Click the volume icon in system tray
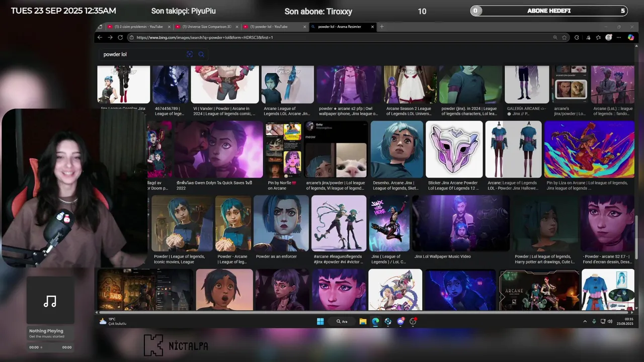Viewport: 644px width, 362px height. pos(610,321)
